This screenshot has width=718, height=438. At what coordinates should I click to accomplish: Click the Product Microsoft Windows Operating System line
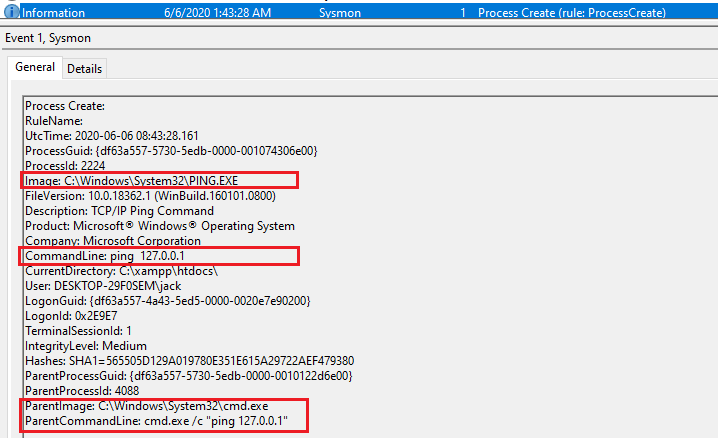pos(160,226)
